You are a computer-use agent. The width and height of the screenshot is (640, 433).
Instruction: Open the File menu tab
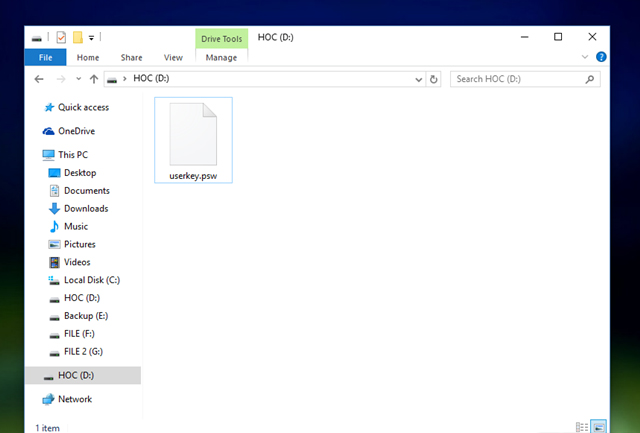coord(45,58)
